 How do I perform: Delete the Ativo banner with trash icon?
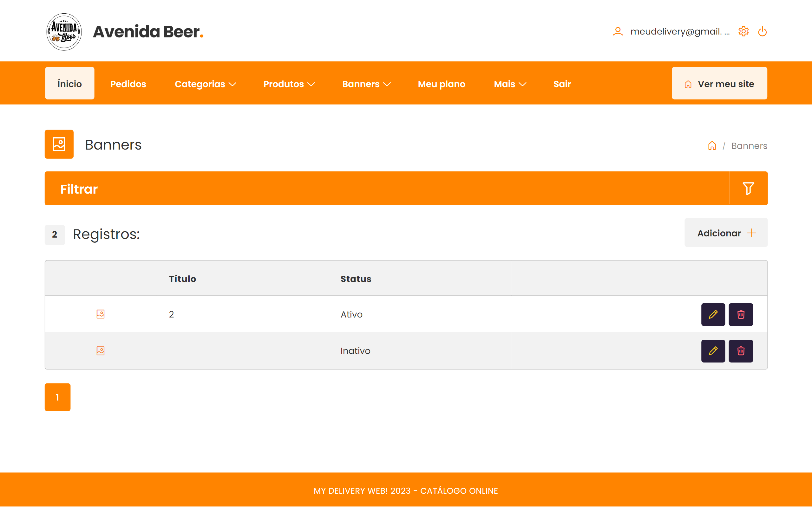coord(741,315)
